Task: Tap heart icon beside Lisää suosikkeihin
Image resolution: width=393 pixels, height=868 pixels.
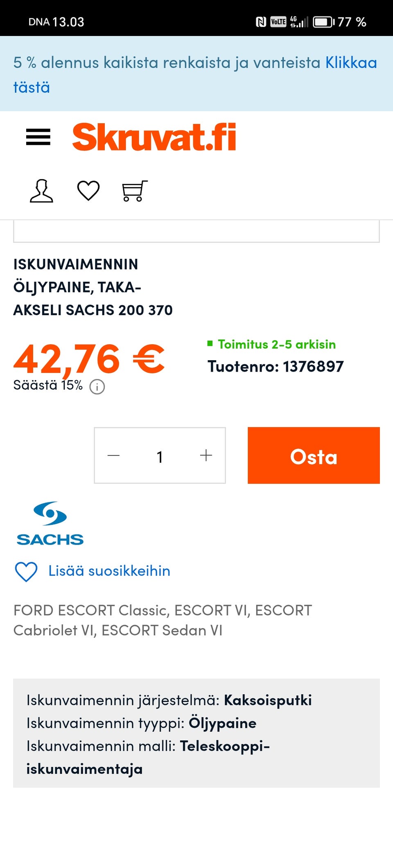Action: pyautogui.click(x=26, y=571)
